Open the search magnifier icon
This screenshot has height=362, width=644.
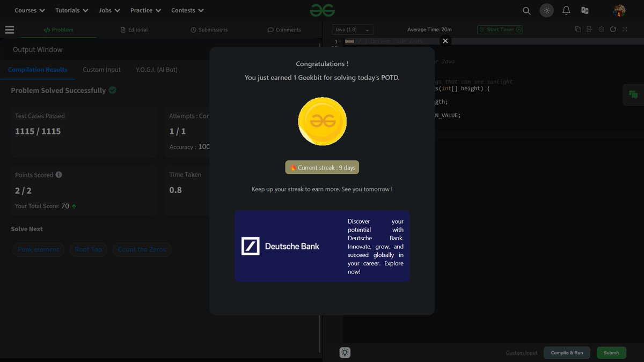click(x=526, y=11)
